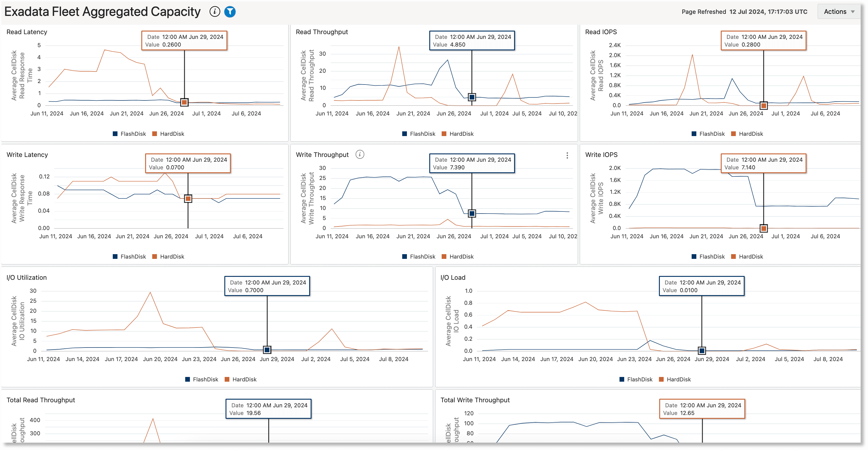The image size is (868, 450).
Task: Toggle the HardDisk series in Read IOPS legend
Action: tap(733, 133)
